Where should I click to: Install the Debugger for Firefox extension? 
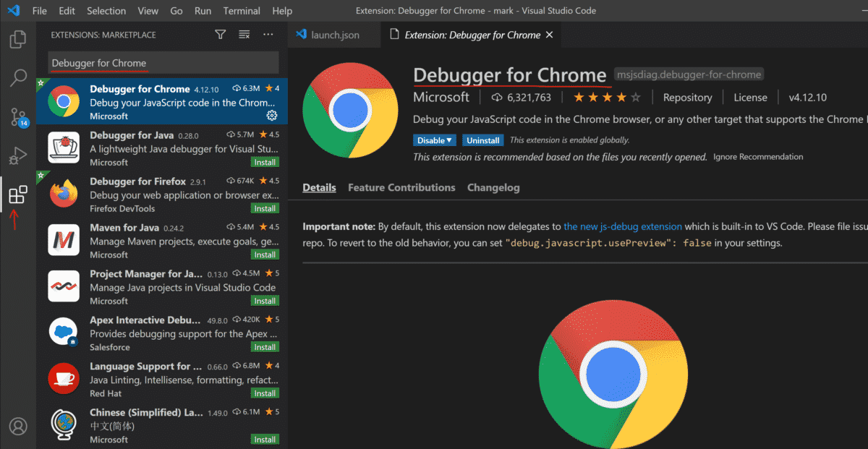point(265,208)
